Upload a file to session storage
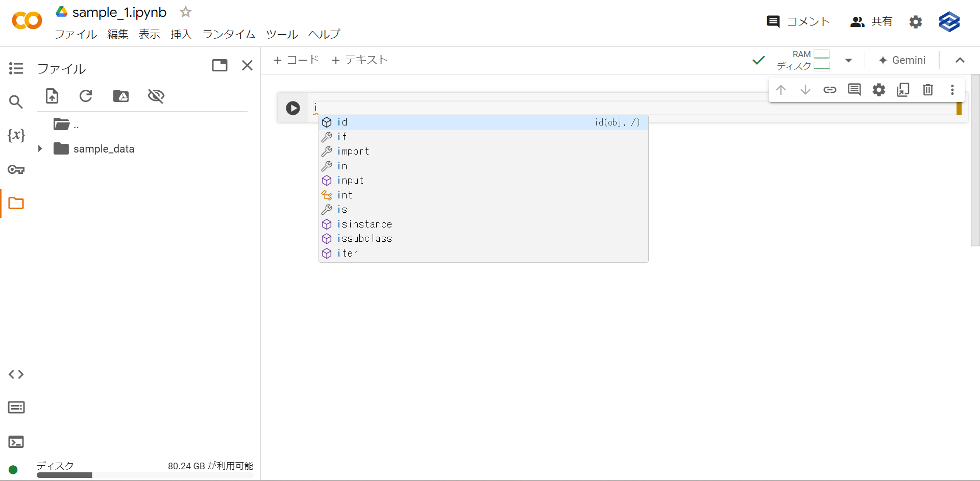980x481 pixels. 52,96
